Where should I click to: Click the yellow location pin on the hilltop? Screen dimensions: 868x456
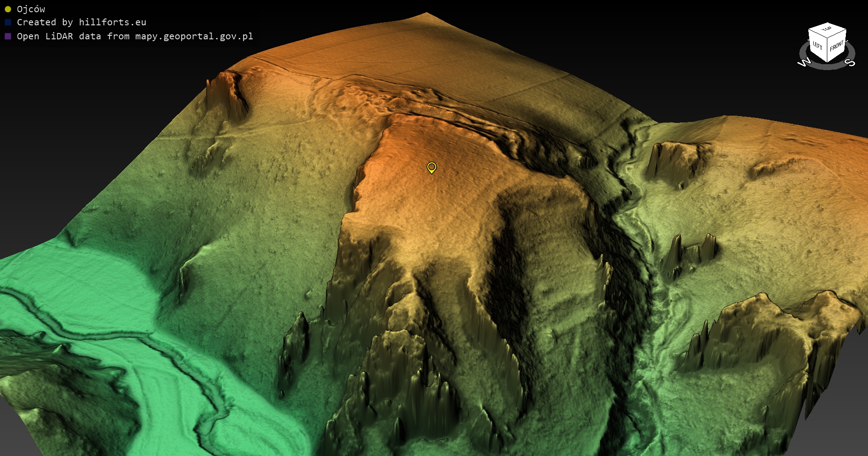click(x=432, y=167)
